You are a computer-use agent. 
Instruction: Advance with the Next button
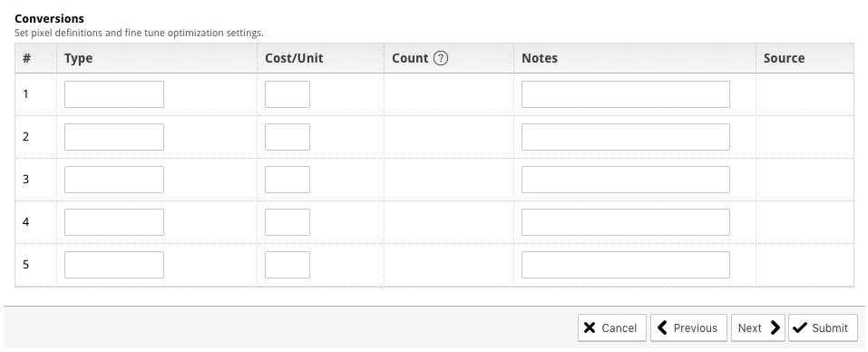[x=758, y=328]
